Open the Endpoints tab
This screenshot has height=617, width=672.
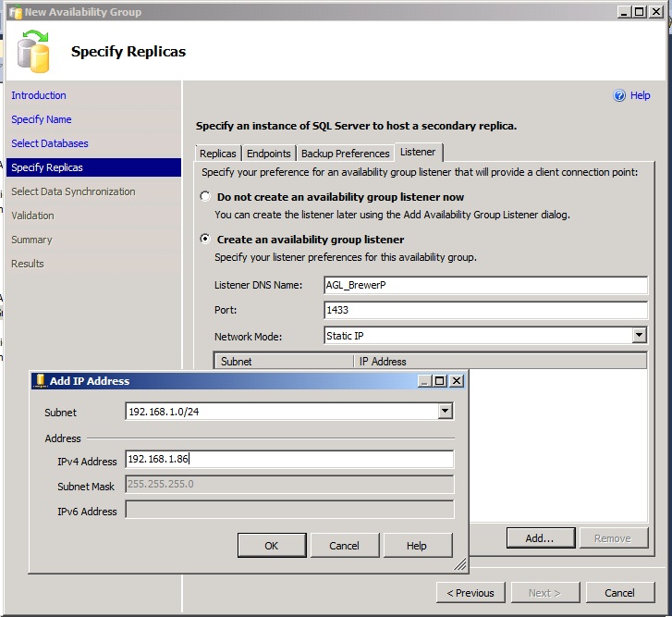click(269, 154)
